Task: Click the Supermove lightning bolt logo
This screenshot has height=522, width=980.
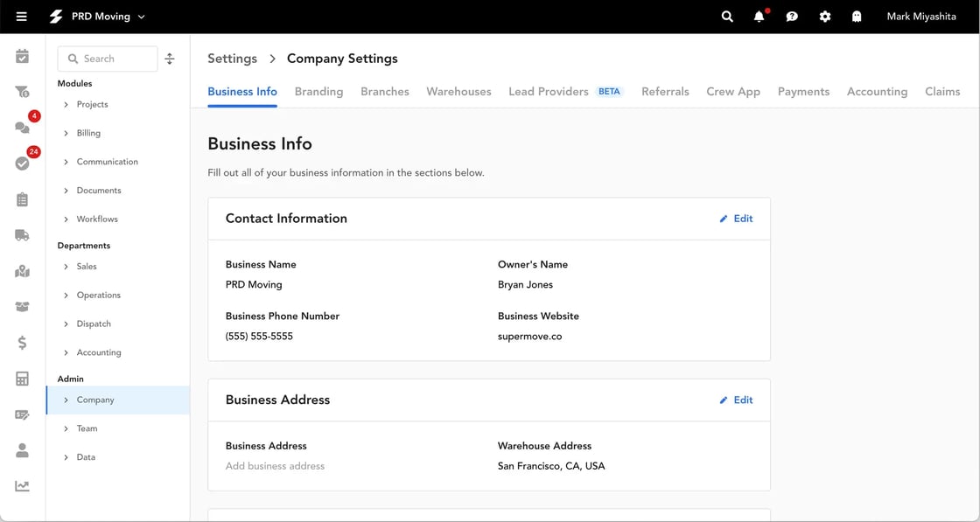Action: click(55, 16)
